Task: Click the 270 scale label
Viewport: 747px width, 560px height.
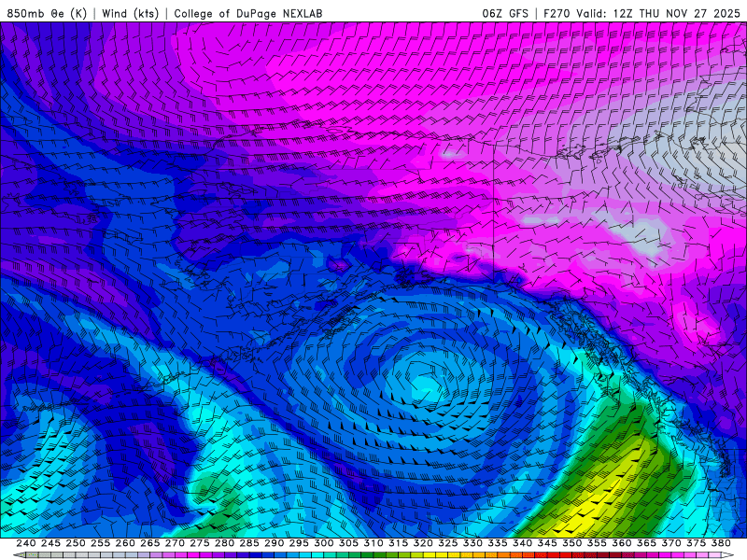Action: [x=175, y=543]
